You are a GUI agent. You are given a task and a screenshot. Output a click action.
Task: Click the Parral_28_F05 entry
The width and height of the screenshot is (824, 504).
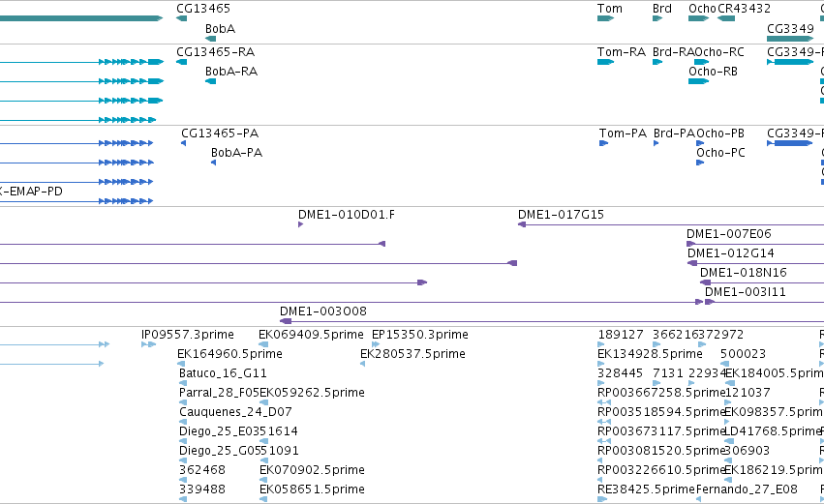pos(219,393)
